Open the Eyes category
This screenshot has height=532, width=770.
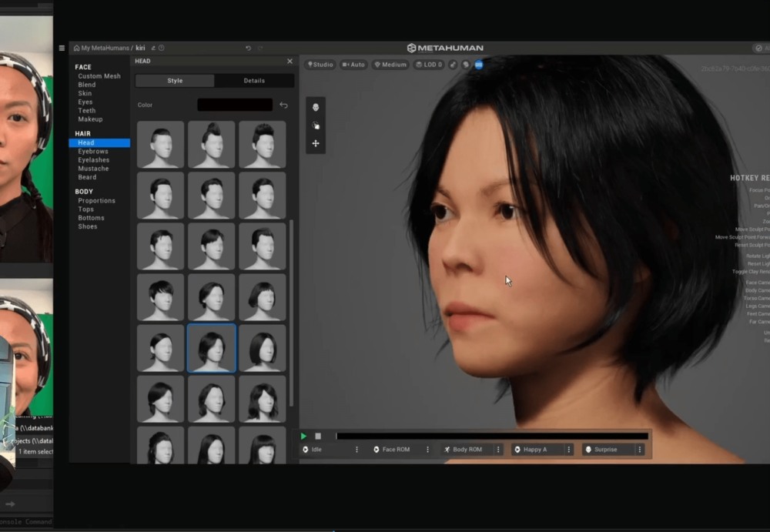tap(85, 102)
